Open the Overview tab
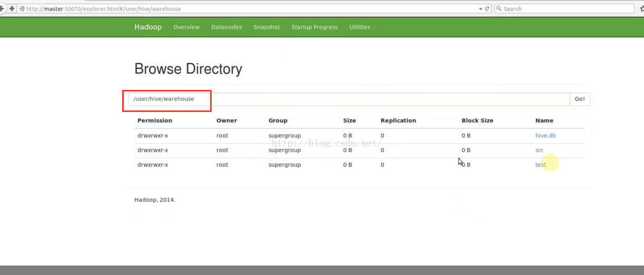The height and width of the screenshot is (275, 644). 186,27
